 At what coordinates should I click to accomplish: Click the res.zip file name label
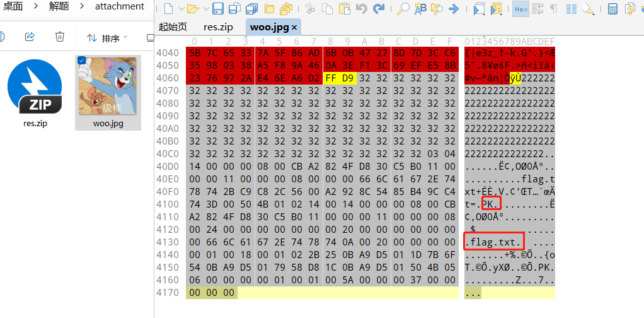click(x=35, y=123)
